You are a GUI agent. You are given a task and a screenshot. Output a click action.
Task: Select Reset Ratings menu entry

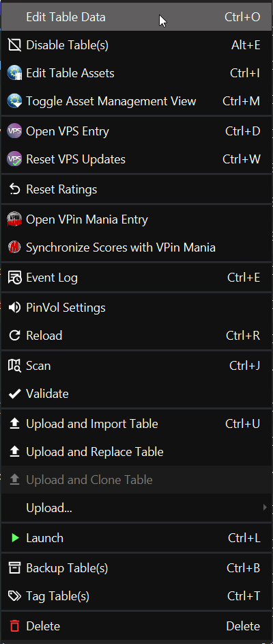point(136,189)
